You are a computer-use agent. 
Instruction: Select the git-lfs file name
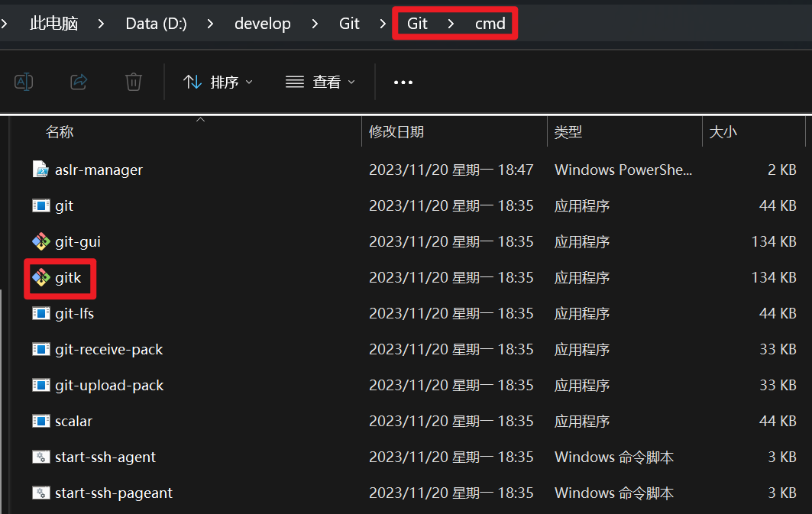pyautogui.click(x=75, y=314)
